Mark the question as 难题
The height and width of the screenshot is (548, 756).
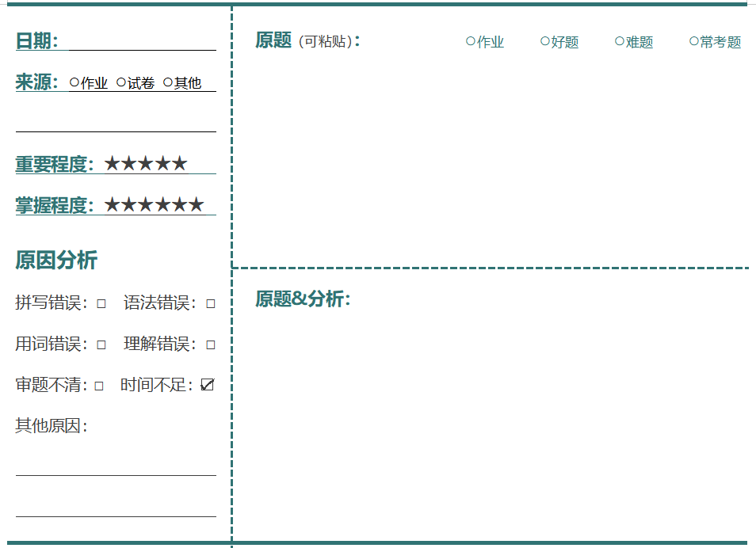click(x=620, y=41)
